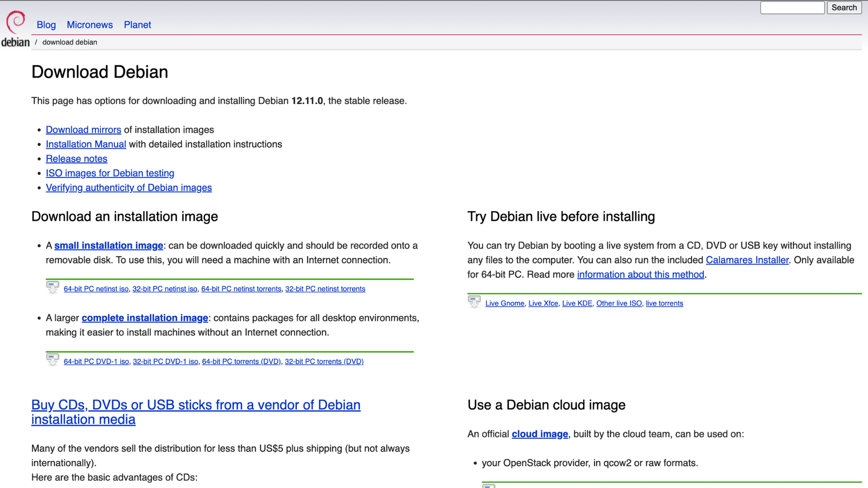Download the 32-bit PC netinst iso
Image resolution: width=868 pixels, height=488 pixels.
pyautogui.click(x=165, y=289)
